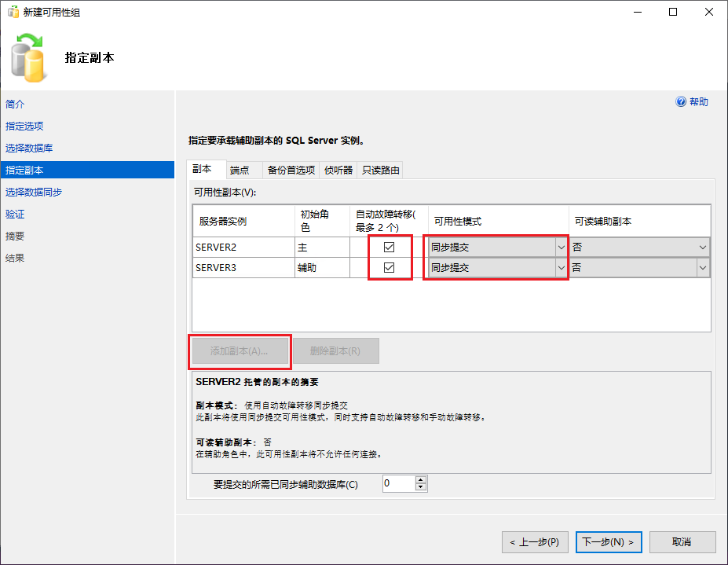
Task: Switch to the 侦听器 tab
Action: (338, 170)
